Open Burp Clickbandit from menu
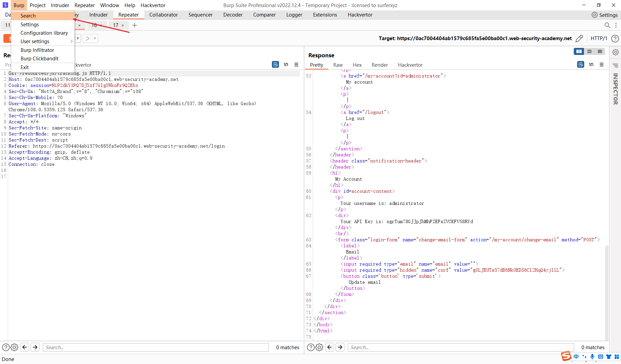The image size is (621, 364). (43, 59)
